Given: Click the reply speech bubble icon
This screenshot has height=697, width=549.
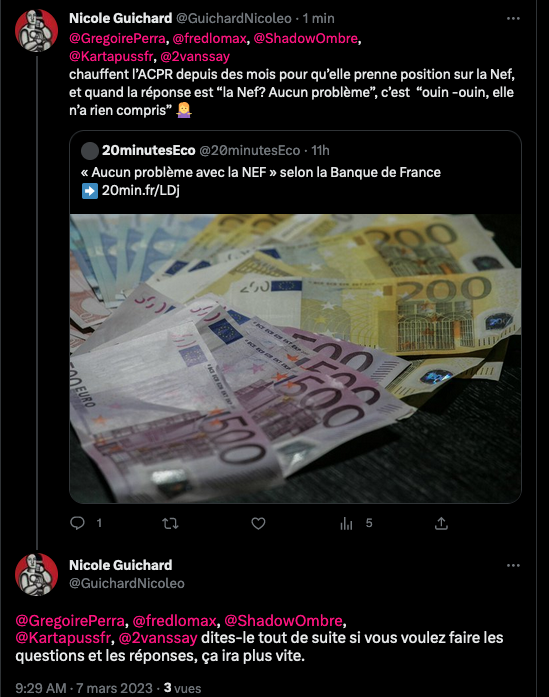Looking at the screenshot, I should tap(77, 523).
